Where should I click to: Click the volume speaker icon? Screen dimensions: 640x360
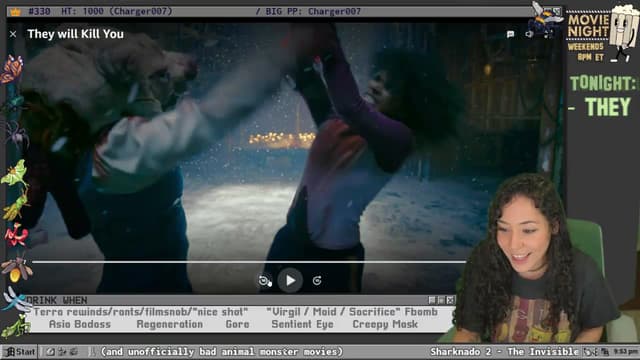[529, 34]
